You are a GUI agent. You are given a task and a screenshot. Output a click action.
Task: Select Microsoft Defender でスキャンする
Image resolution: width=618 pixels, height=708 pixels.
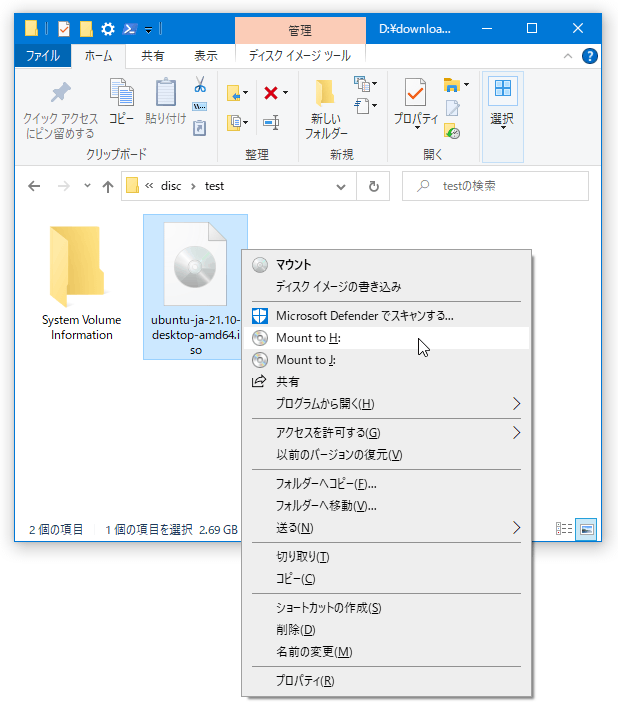(x=386, y=316)
